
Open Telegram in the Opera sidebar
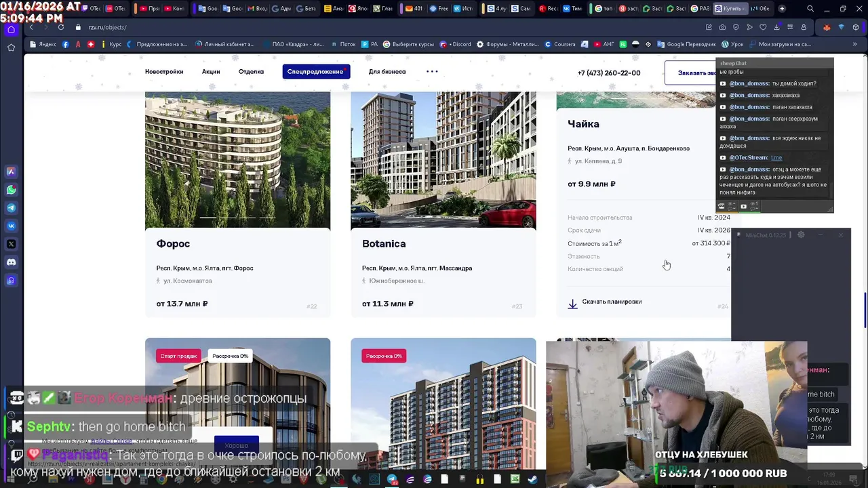point(11,208)
